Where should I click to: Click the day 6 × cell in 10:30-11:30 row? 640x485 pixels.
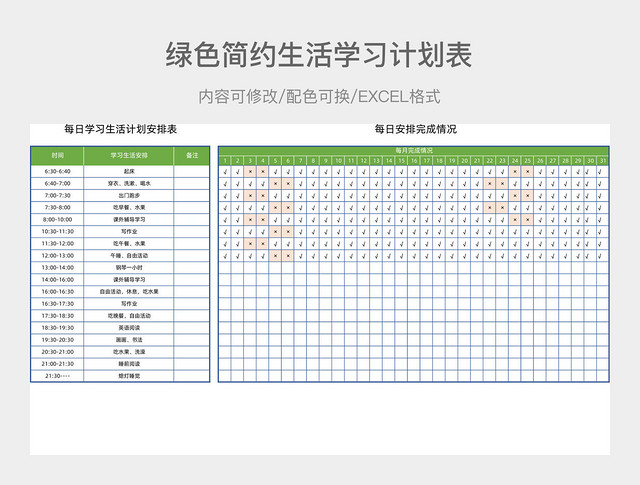coord(288,232)
